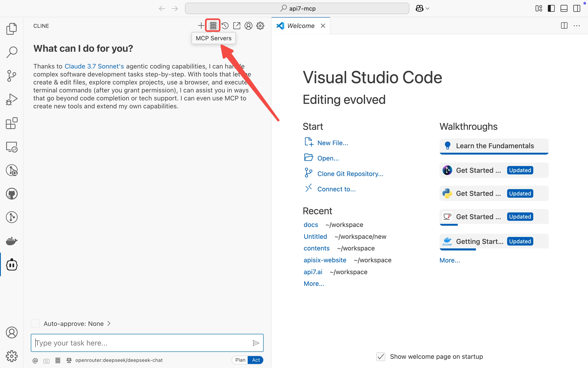Image resolution: width=588 pixels, height=368 pixels.
Task: Open Cline settings gear in header
Action: point(260,26)
